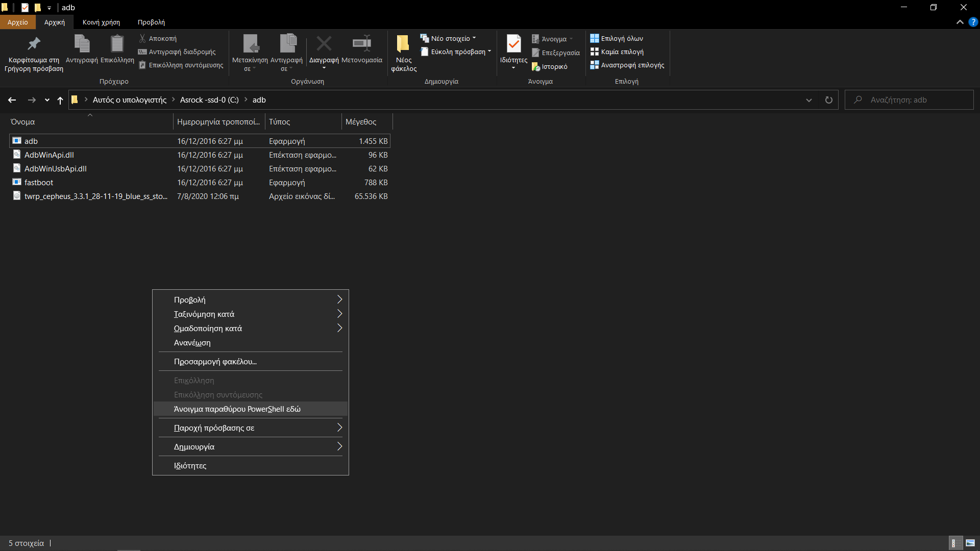The image size is (980, 551).
Task: Open the View ribbon tab
Action: coord(151,22)
